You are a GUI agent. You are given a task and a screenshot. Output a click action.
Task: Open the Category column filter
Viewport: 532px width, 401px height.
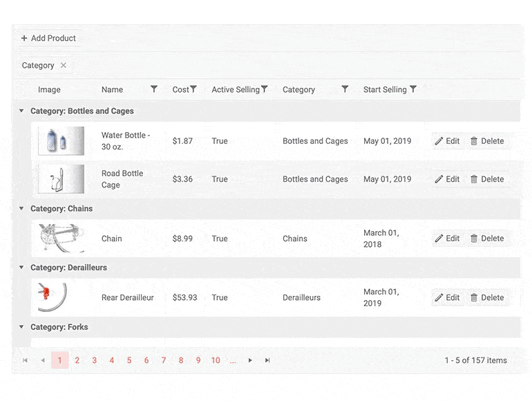(345, 89)
